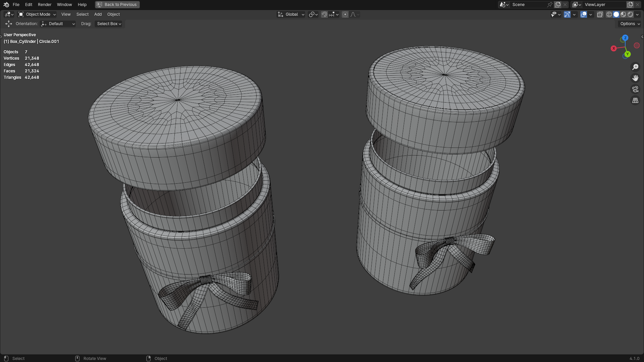Open the Render menu
The width and height of the screenshot is (644, 362).
point(45,5)
